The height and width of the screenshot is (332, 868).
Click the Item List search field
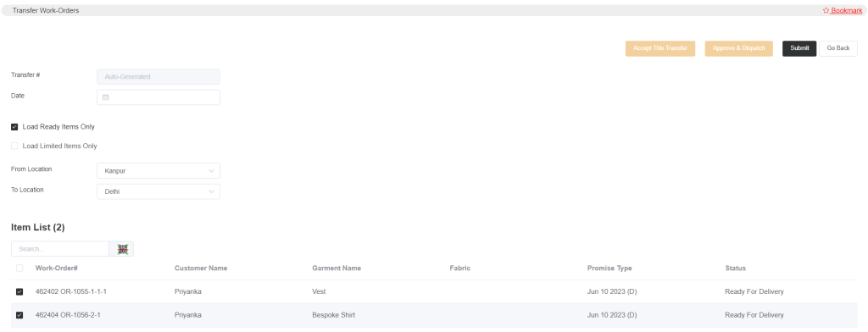pyautogui.click(x=60, y=249)
